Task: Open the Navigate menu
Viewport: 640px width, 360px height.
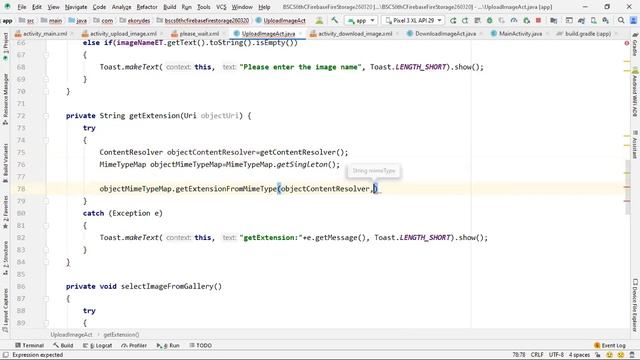Action: point(76,7)
